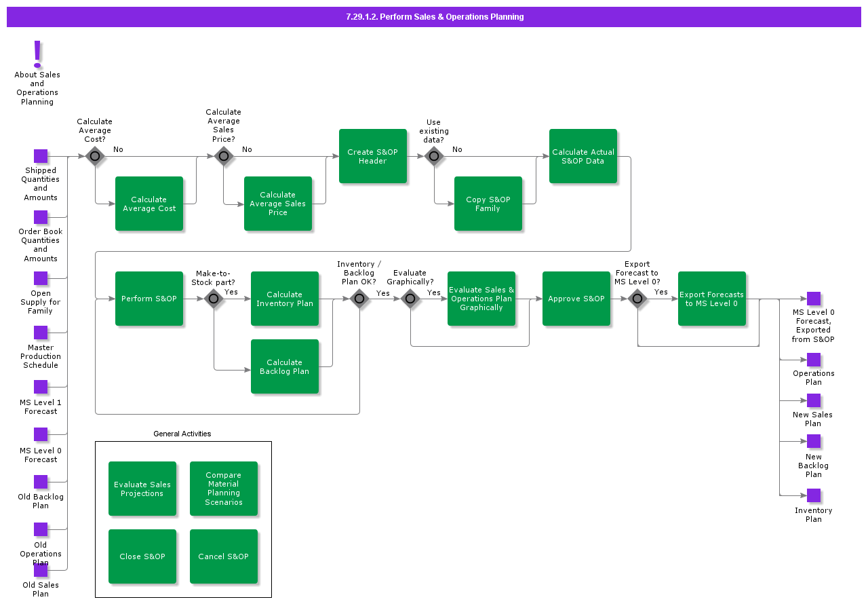Open the MS Level 1 Forecast icon
This screenshot has height=606, width=868.
tap(41, 387)
